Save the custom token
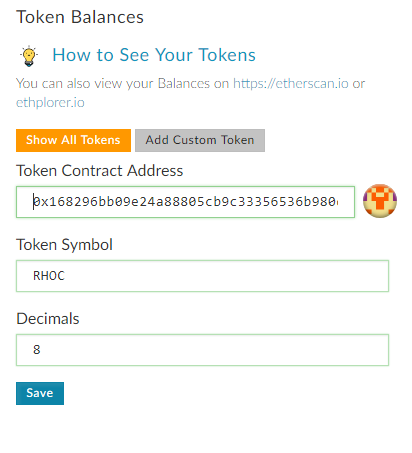This screenshot has height=453, width=412. tap(40, 393)
